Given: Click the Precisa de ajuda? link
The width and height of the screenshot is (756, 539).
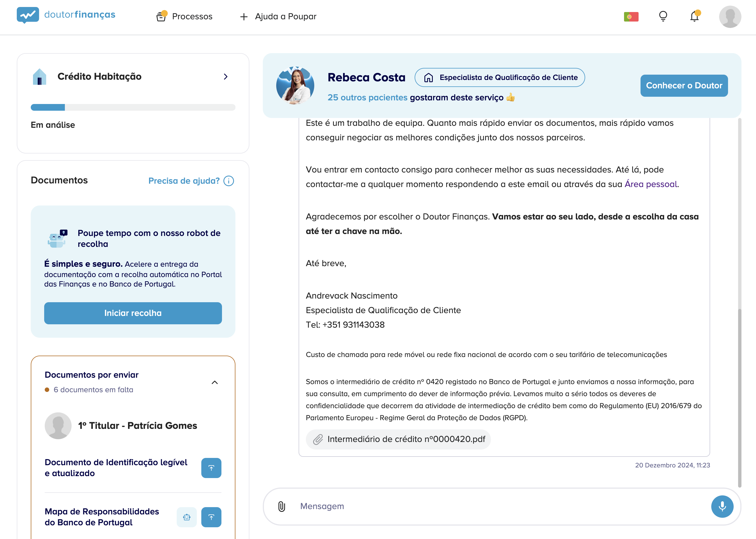Looking at the screenshot, I should point(184,181).
